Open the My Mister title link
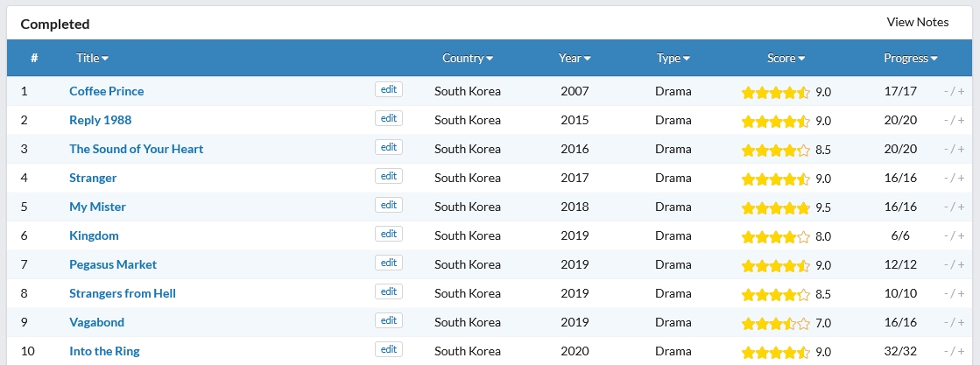 [97, 207]
